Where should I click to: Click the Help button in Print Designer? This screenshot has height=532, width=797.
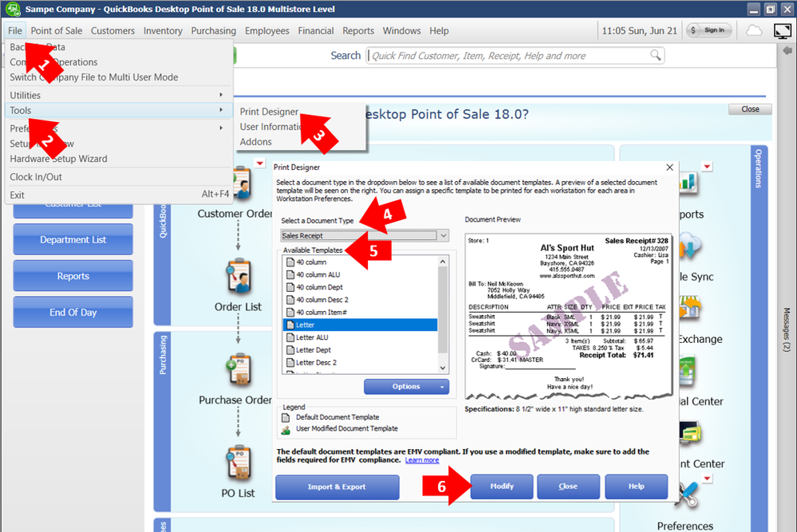pyautogui.click(x=636, y=487)
